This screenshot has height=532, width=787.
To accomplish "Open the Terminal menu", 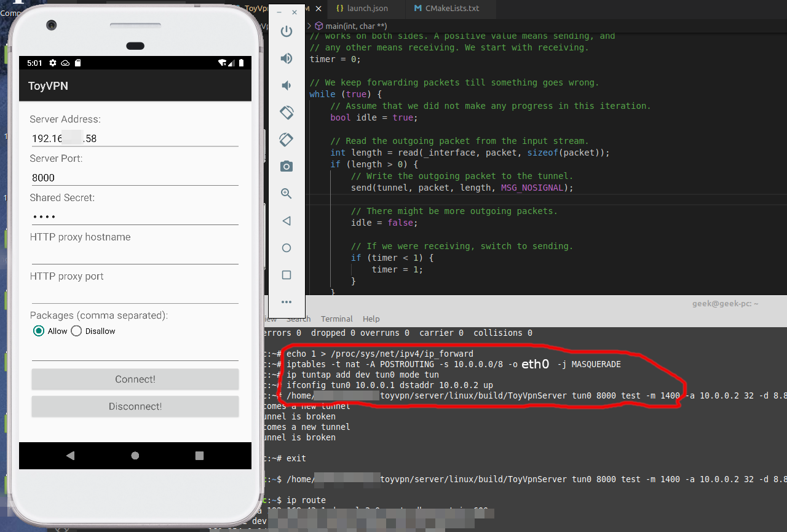I will (x=336, y=319).
